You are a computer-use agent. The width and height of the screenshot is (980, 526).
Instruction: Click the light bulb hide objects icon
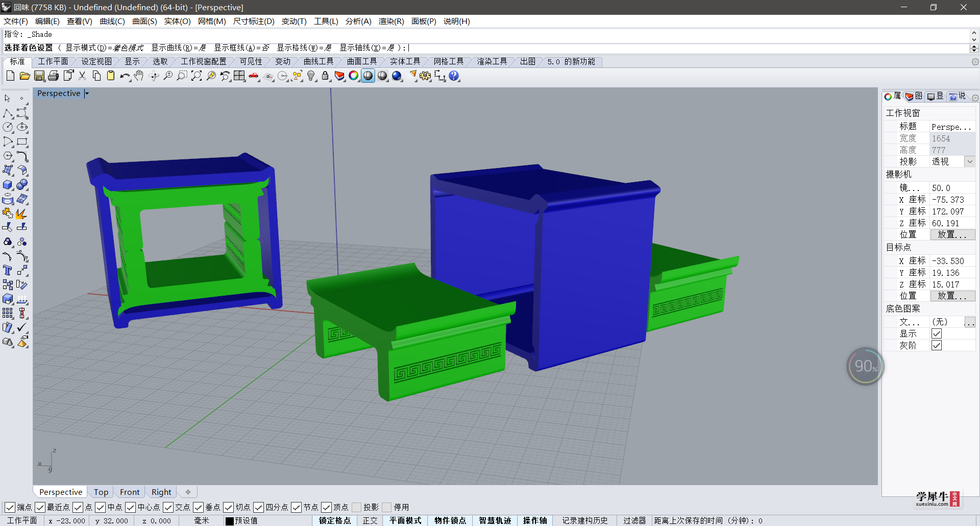[311, 76]
